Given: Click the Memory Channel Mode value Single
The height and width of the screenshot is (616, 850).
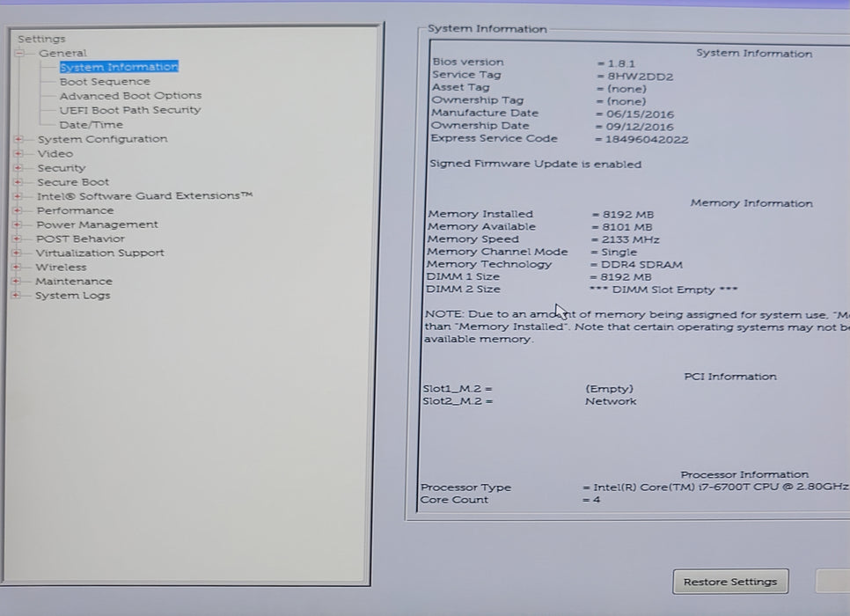Looking at the screenshot, I should tap(619, 253).
